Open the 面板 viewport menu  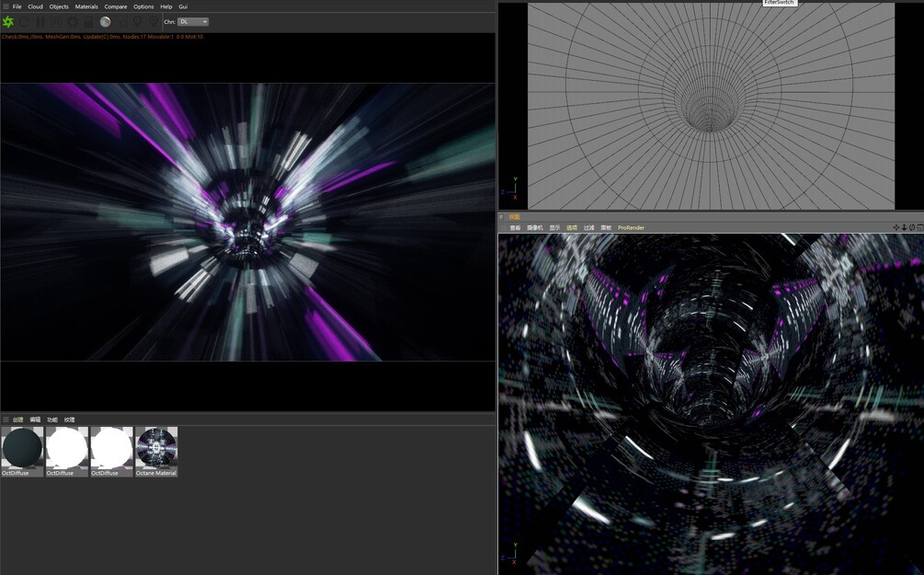pyautogui.click(x=607, y=227)
